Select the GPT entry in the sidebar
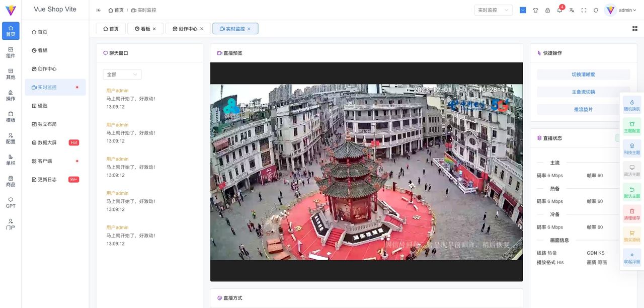 coord(11,202)
